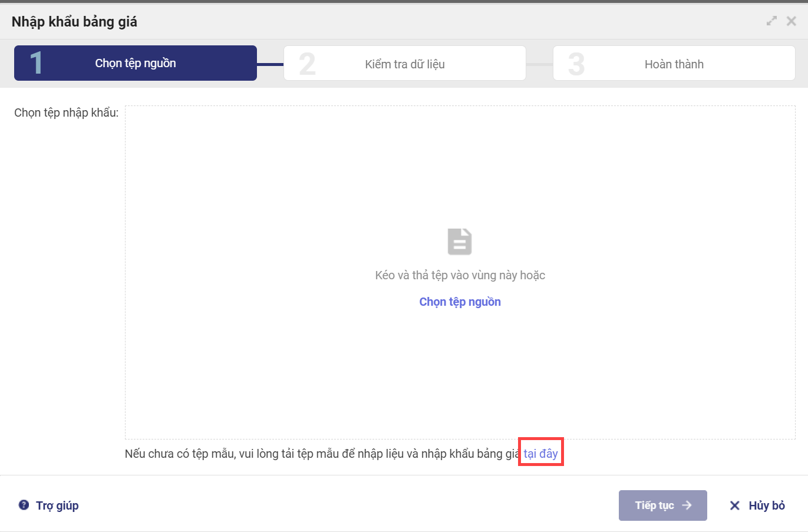The image size is (808, 532).
Task: Download the template via tại đây link
Action: 541,454
